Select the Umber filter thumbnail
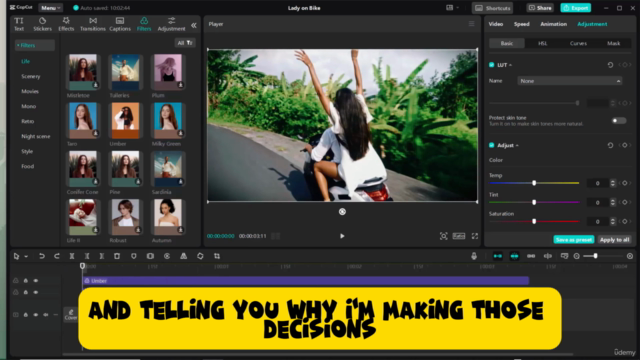The image size is (640, 360). [x=125, y=121]
